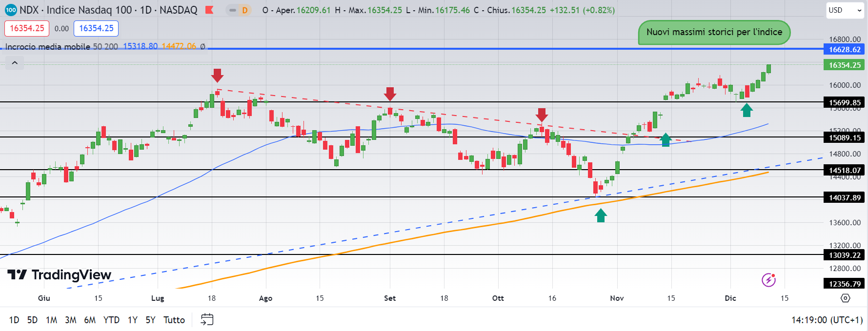Select the Tutto (all) time range
Screen dimensions: 868x331
[x=174, y=320]
